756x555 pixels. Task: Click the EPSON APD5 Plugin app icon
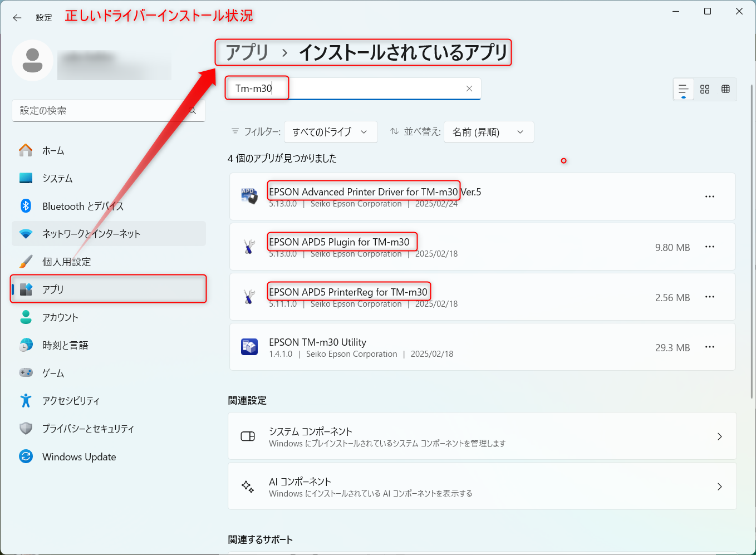pos(249,247)
